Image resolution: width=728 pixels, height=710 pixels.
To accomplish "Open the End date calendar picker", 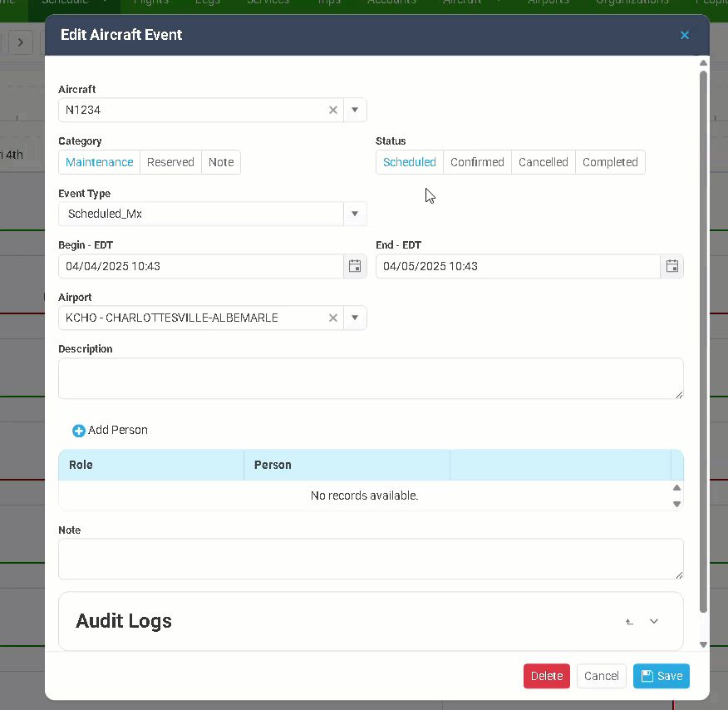I will [x=672, y=266].
